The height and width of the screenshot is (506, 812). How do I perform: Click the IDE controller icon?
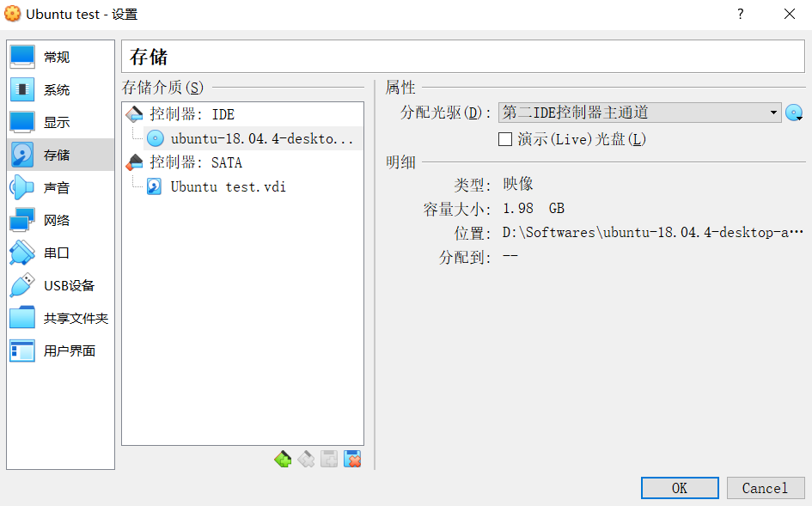pos(134,114)
